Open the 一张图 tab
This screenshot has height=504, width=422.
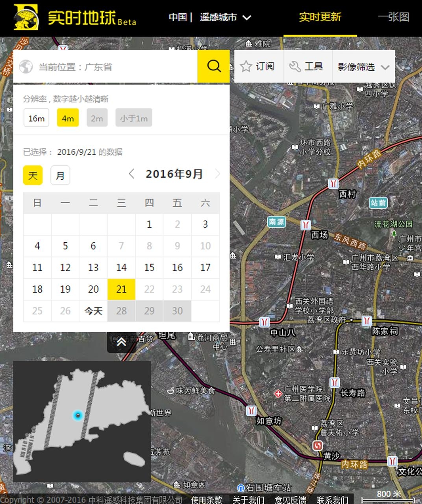(394, 17)
